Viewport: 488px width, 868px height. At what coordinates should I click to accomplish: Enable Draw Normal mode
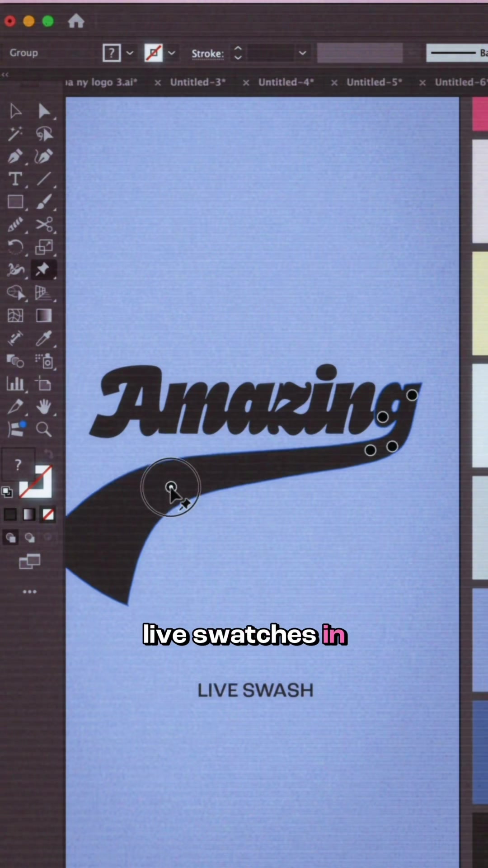point(10,538)
